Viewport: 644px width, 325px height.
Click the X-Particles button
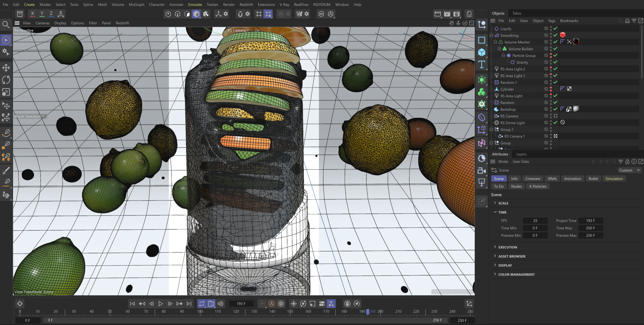click(x=538, y=186)
